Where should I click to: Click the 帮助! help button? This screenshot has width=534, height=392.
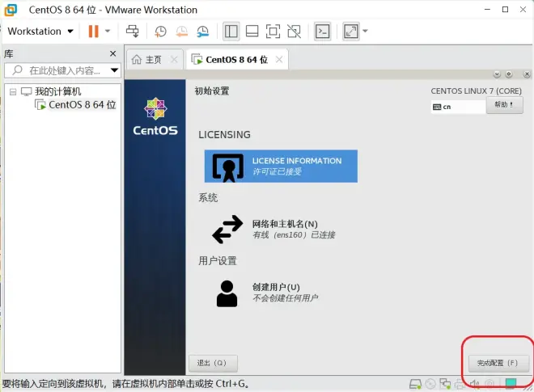coord(504,105)
